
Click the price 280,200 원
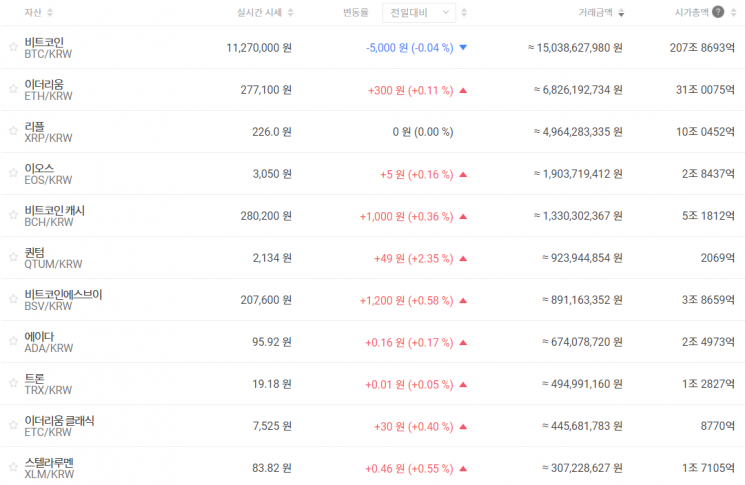266,216
